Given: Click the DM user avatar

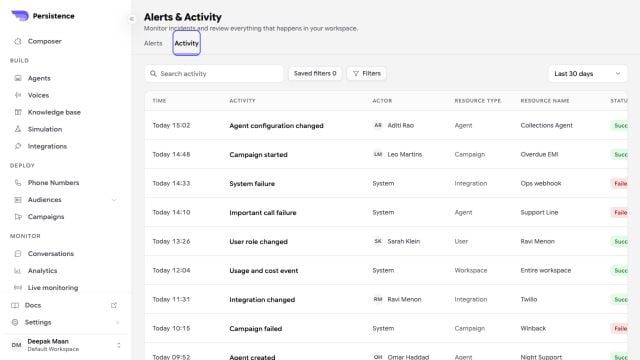Looking at the screenshot, I should click(16, 345).
